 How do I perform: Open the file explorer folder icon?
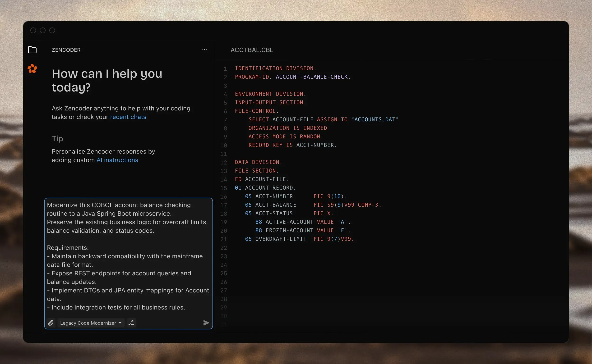32,50
